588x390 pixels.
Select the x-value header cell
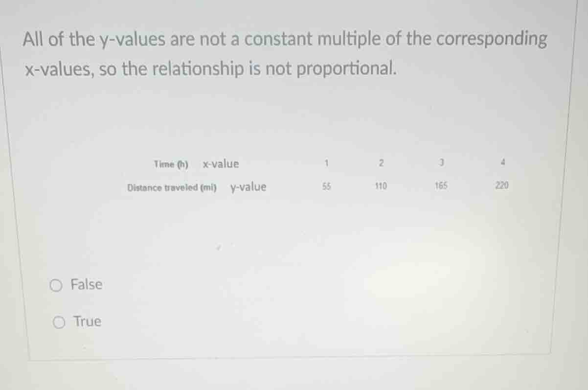220,164
